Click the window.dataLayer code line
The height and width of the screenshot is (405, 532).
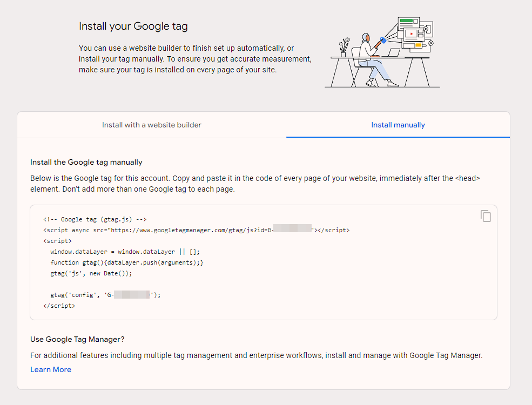tap(125, 252)
